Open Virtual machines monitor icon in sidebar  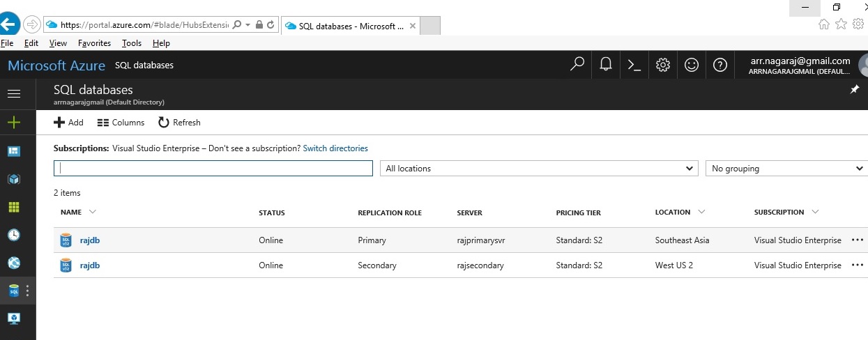14,318
